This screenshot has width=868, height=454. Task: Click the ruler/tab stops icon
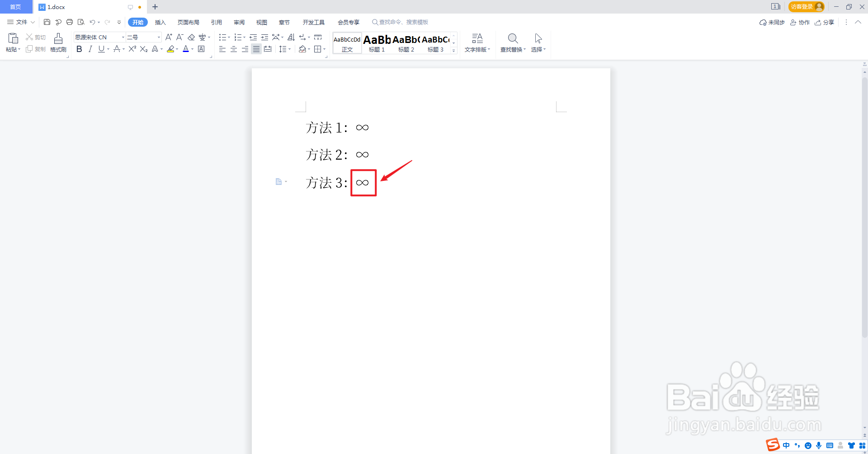click(x=318, y=37)
